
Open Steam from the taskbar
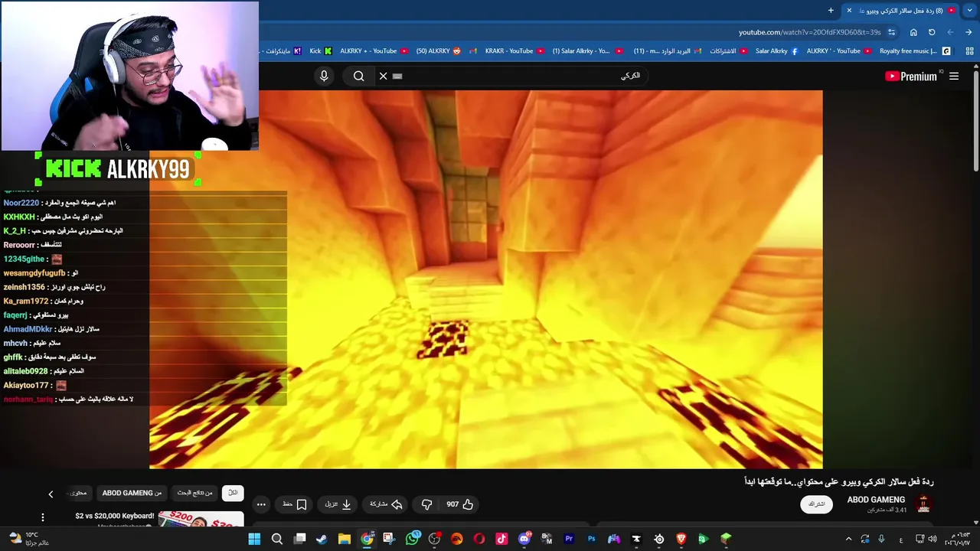pos(322,539)
